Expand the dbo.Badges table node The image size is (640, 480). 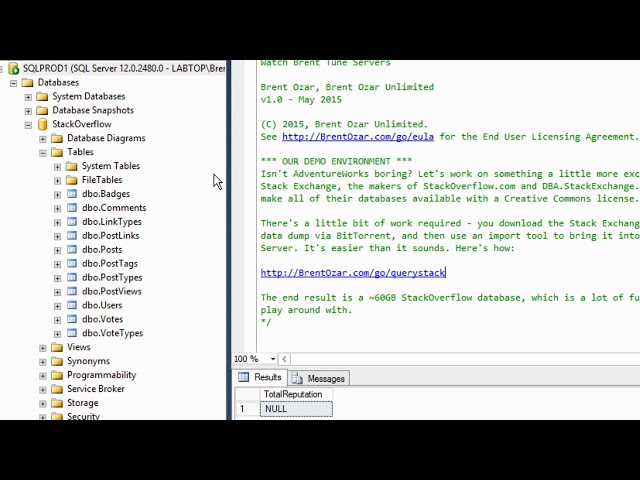58,195
